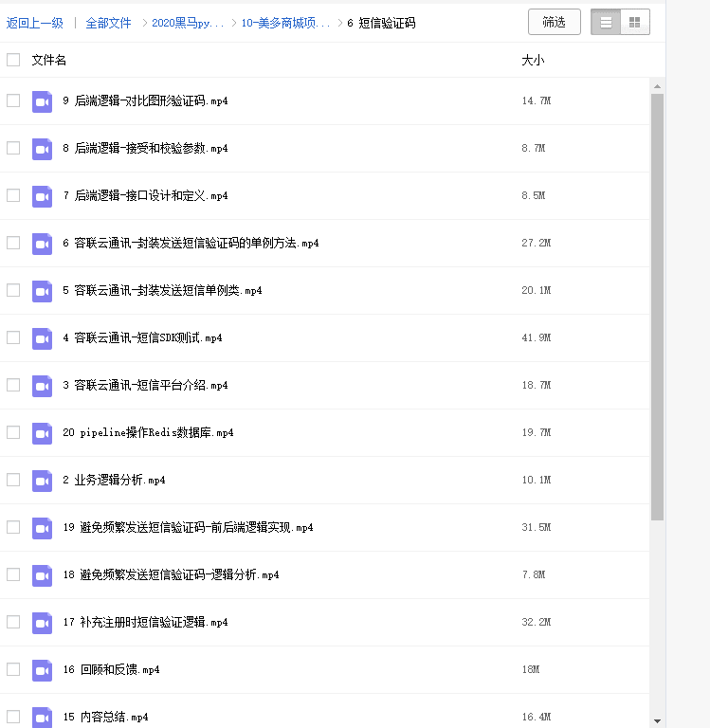710x728 pixels.
Task: Check the box for 9 后端逻辑-对比图形验证码.mp4
Action: pyautogui.click(x=13, y=100)
